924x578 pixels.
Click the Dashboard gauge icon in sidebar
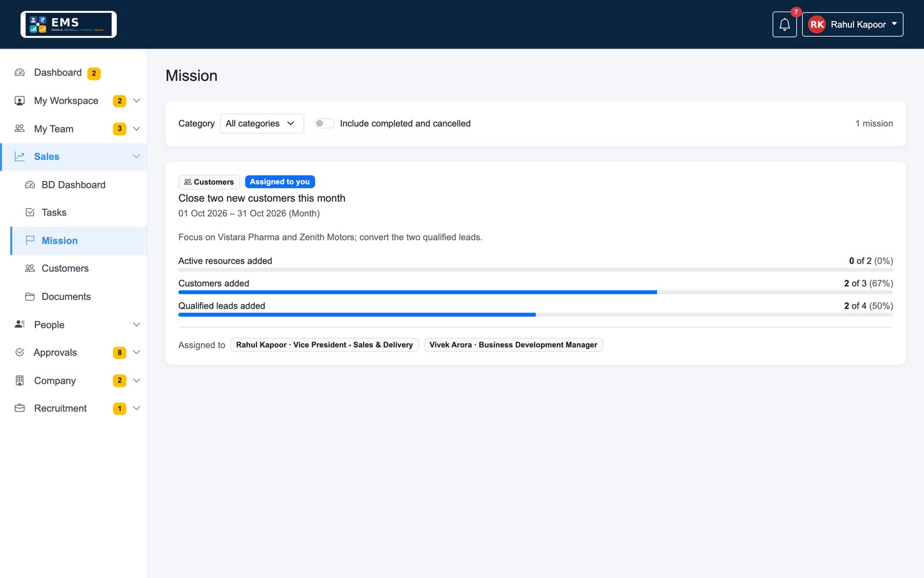tap(20, 72)
